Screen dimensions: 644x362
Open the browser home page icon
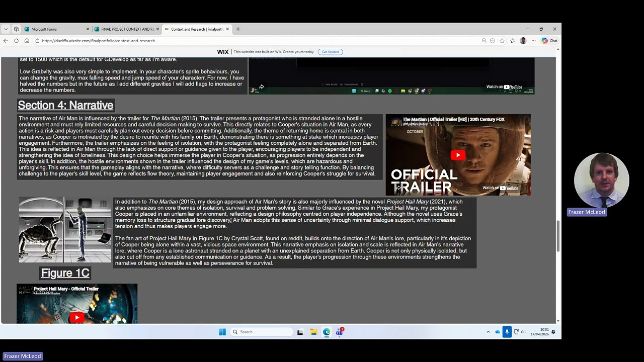(x=27, y=41)
